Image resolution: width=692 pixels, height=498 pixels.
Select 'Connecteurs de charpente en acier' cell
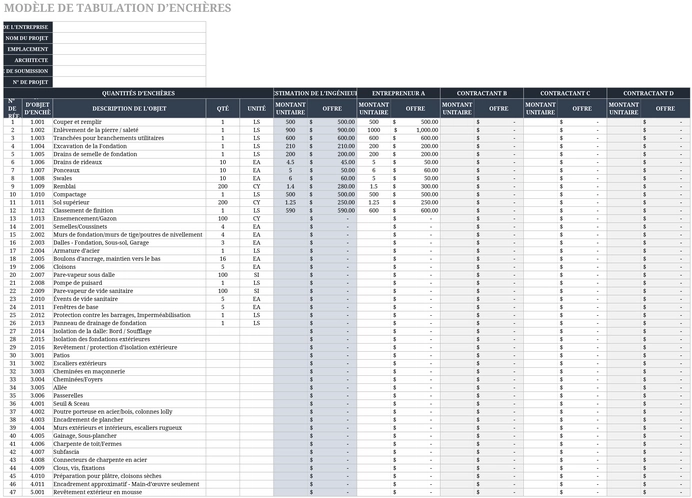point(129,460)
